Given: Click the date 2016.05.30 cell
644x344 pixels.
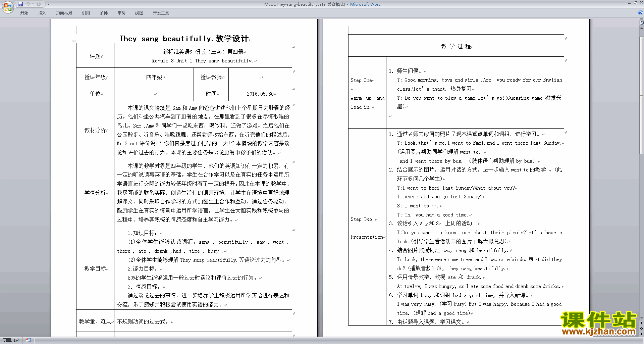Looking at the screenshot, I should pyautogui.click(x=260, y=94).
